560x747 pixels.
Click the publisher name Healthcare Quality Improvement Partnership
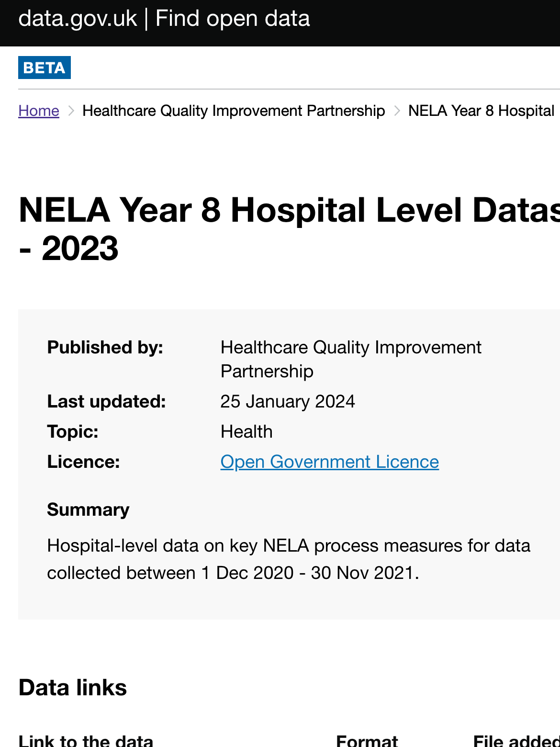click(351, 359)
